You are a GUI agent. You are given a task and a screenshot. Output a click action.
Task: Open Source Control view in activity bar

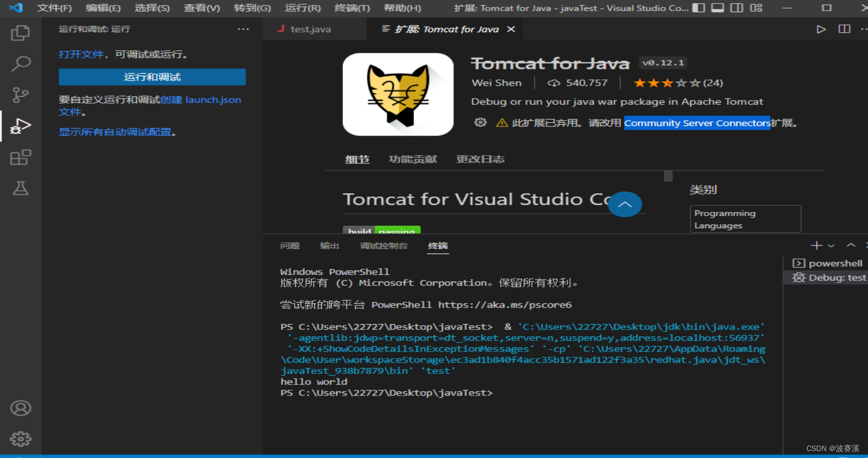(20, 95)
